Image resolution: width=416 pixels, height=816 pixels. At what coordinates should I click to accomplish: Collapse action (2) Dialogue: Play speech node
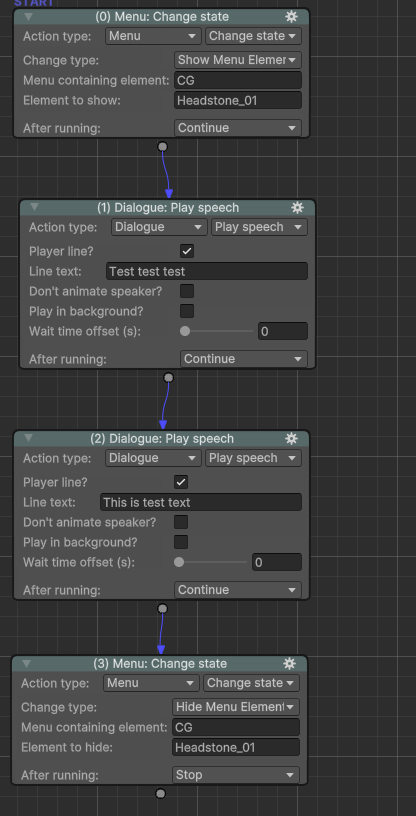29,438
